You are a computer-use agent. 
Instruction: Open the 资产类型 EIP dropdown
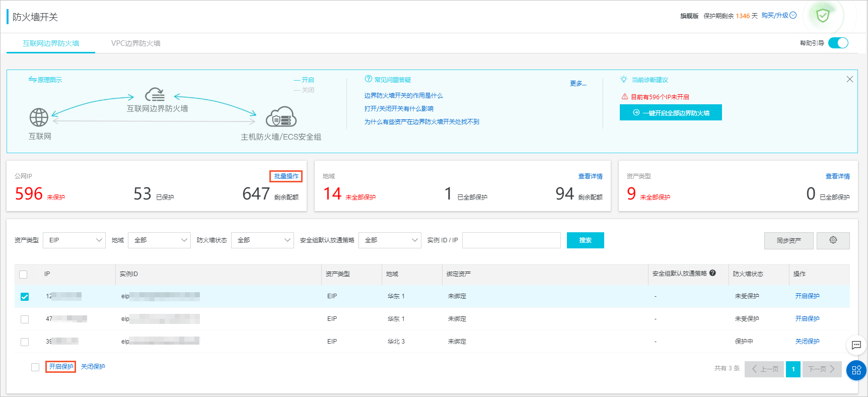pyautogui.click(x=74, y=240)
